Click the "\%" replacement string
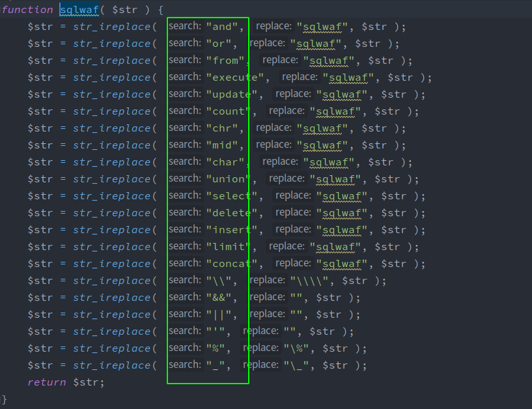Screen dimensions: 532x409 tap(296, 348)
